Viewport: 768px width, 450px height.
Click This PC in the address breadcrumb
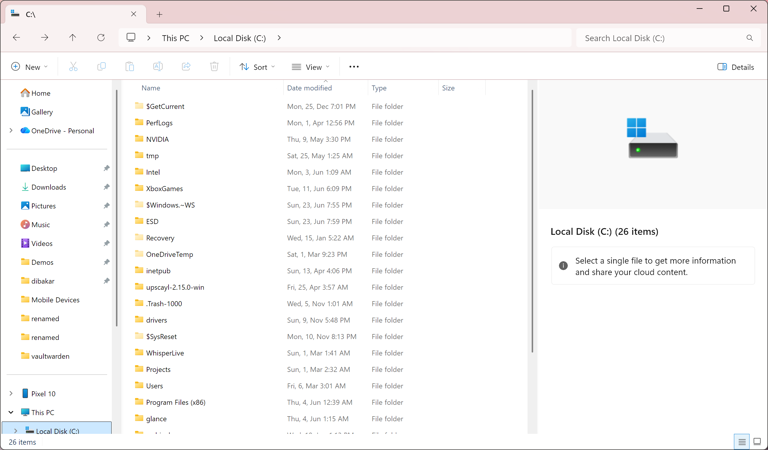175,38
